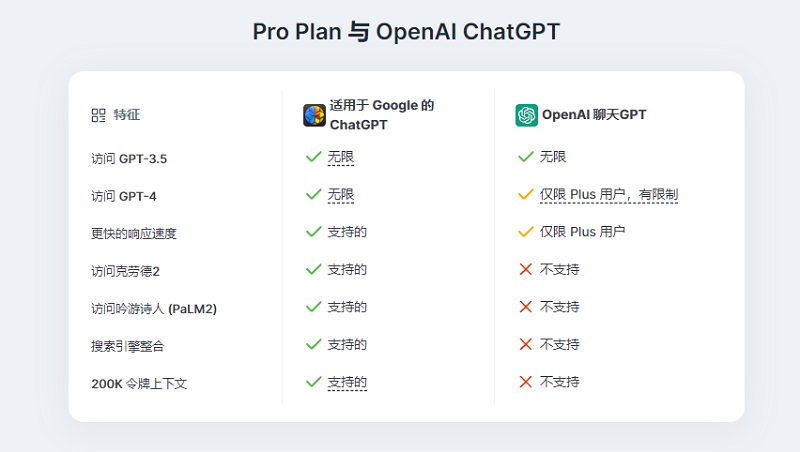Image resolution: width=800 pixels, height=452 pixels.
Task: Click orange checkmark beside 仅限 Plus 用户
Action: click(x=526, y=232)
